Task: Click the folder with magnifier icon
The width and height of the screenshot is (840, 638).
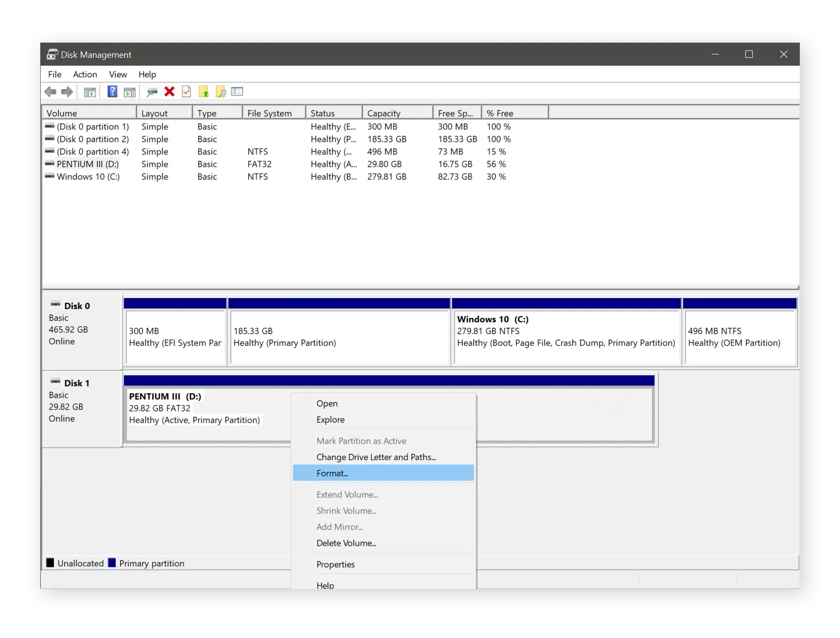Action: pos(221,92)
